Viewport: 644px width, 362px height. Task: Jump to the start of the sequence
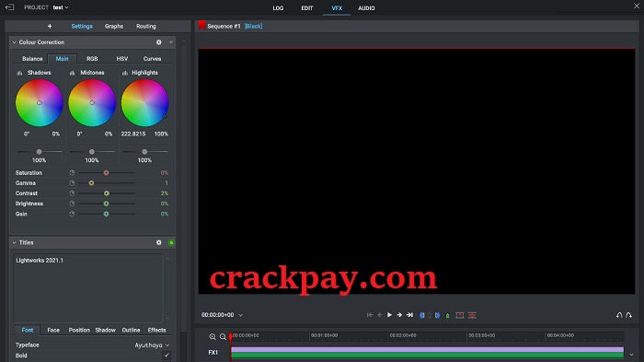pyautogui.click(x=370, y=315)
